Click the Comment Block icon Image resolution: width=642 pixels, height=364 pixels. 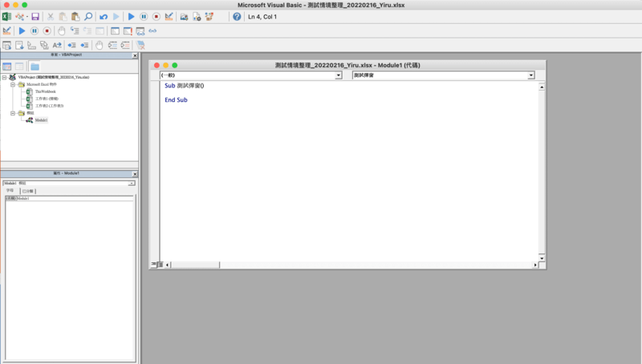click(112, 45)
